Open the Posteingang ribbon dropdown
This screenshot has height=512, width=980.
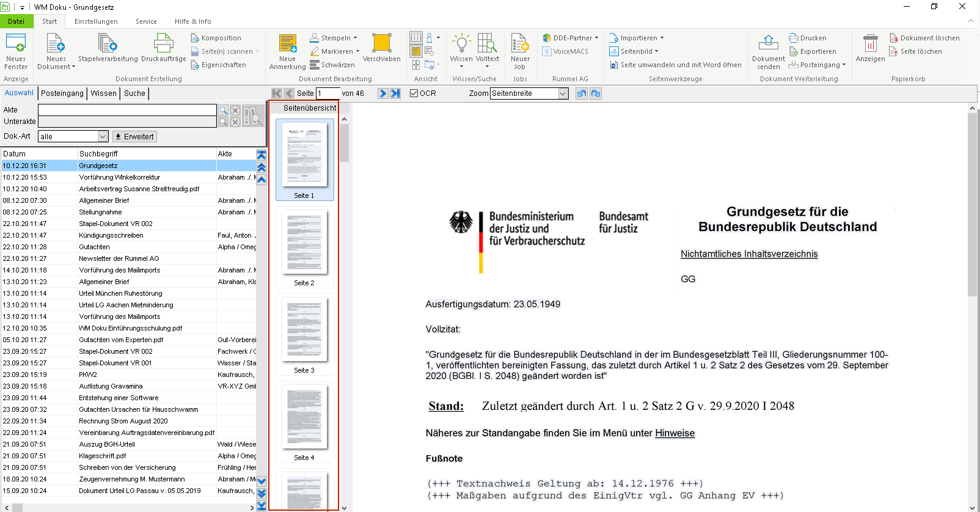817,65
